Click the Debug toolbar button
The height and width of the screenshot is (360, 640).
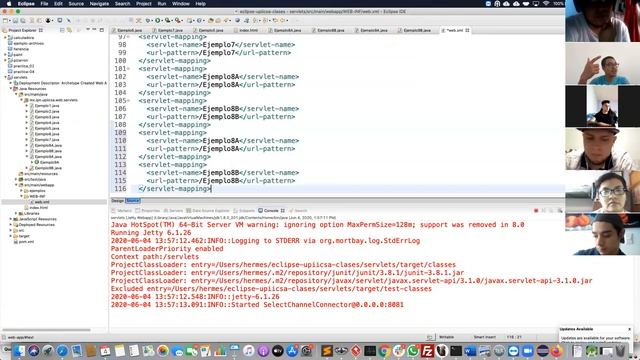148,20
